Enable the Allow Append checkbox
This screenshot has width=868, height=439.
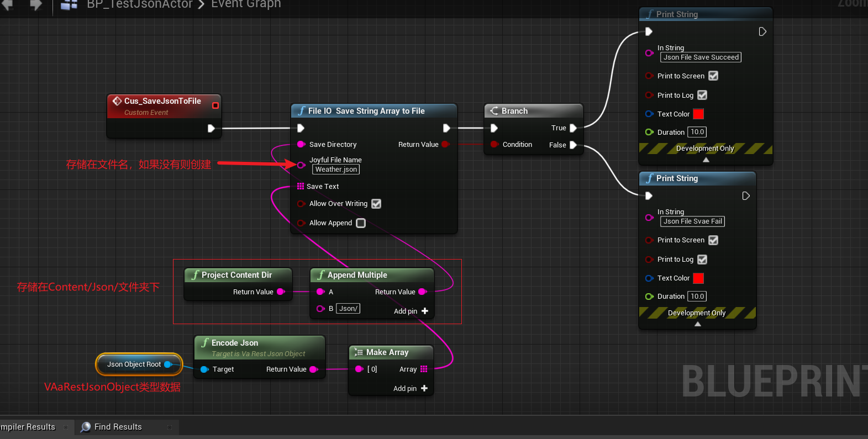361,223
